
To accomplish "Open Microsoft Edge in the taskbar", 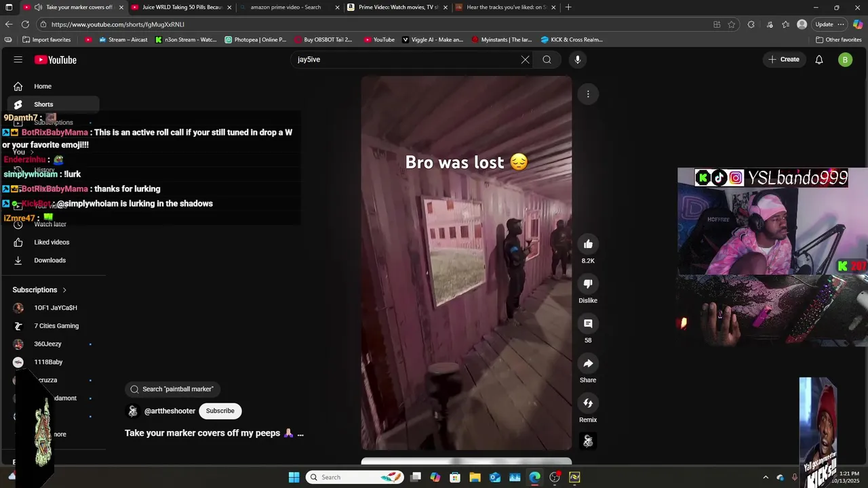I will (x=535, y=477).
